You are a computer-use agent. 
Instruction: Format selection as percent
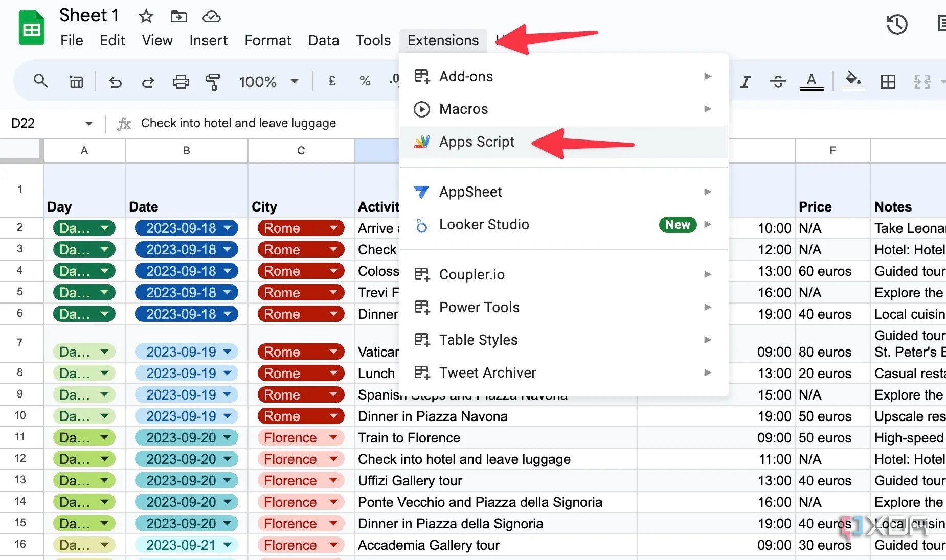(x=365, y=81)
